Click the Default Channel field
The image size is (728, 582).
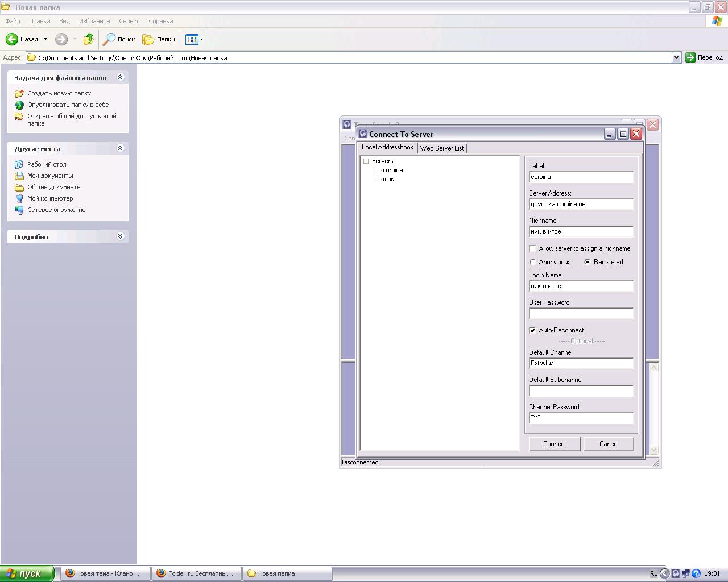click(581, 363)
